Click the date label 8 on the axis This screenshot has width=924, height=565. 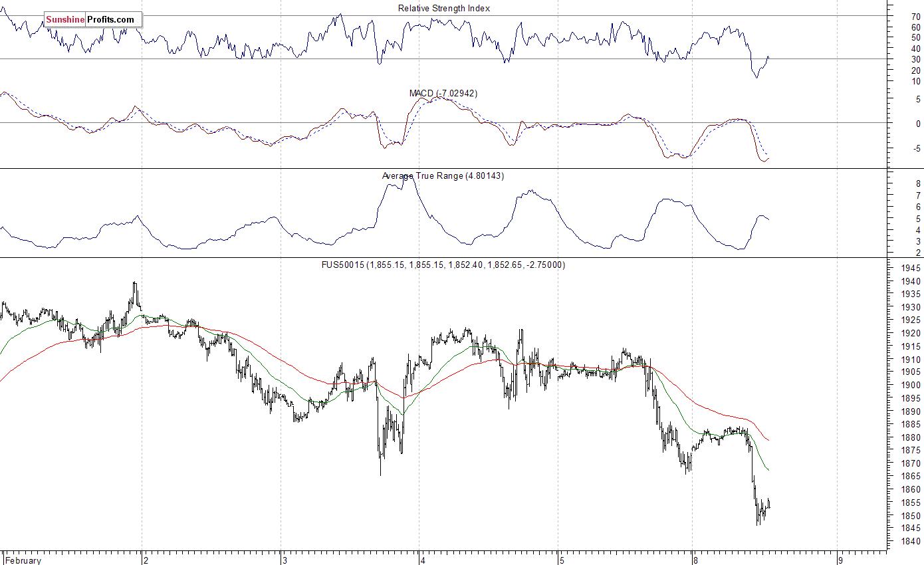[696, 560]
